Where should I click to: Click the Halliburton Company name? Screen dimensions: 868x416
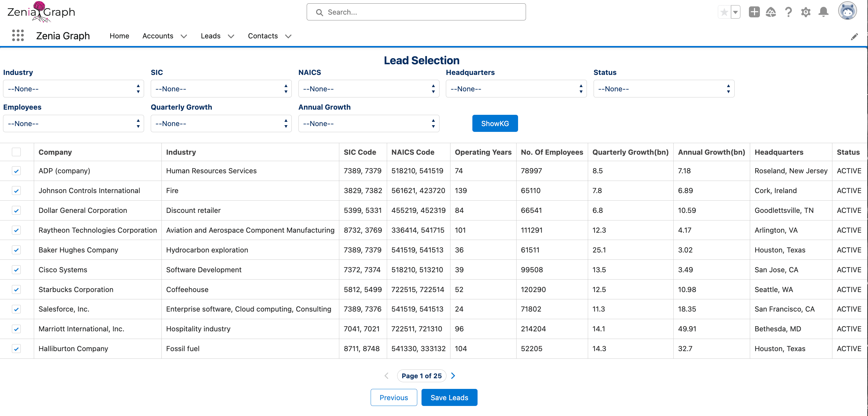coord(73,349)
